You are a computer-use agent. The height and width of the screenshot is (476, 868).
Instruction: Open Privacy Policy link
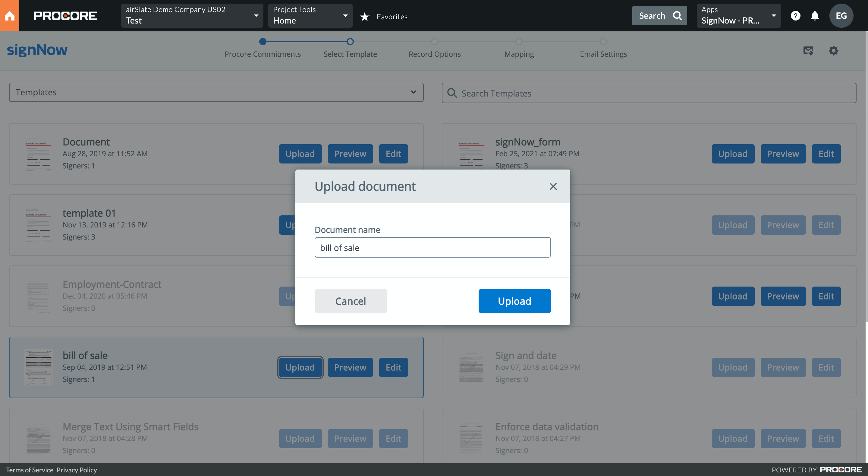(x=77, y=470)
